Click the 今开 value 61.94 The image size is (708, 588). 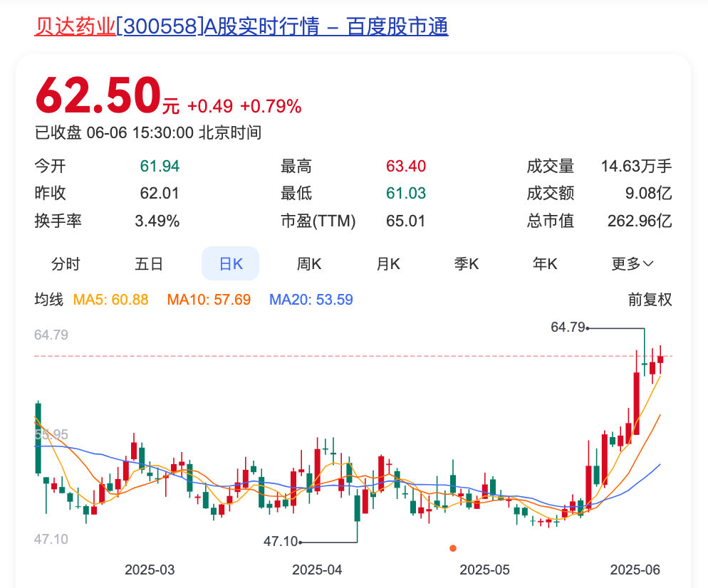click(160, 167)
